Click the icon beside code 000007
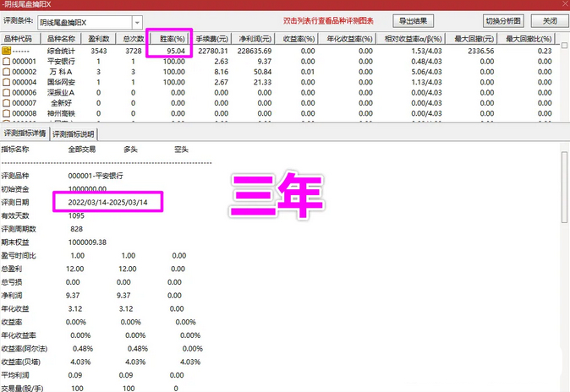The image size is (570, 392). point(6,103)
